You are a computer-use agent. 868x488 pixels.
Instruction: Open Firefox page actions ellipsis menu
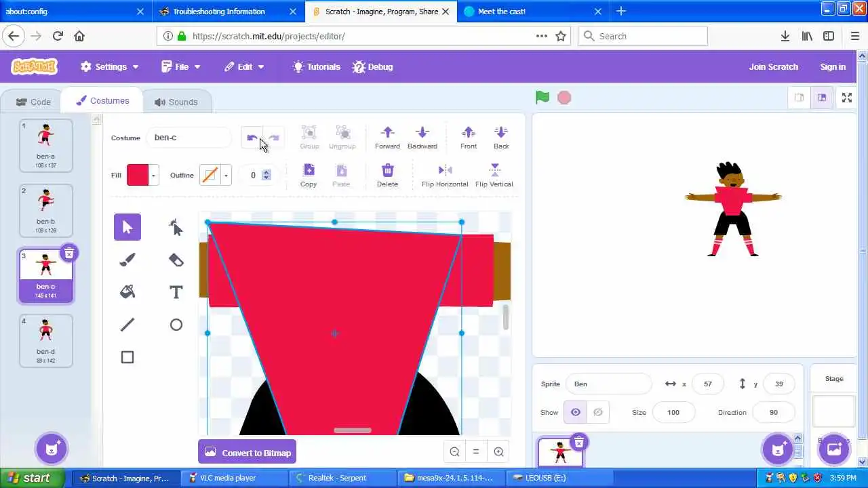pos(541,36)
